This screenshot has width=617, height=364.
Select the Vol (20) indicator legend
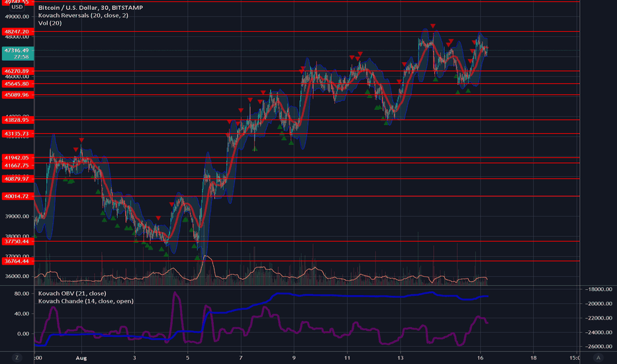50,23
